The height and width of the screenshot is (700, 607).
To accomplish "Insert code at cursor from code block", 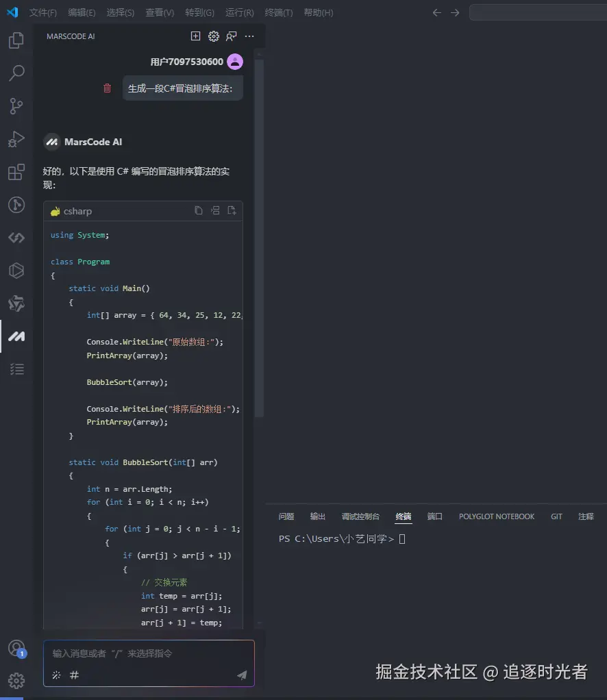I will [x=215, y=210].
